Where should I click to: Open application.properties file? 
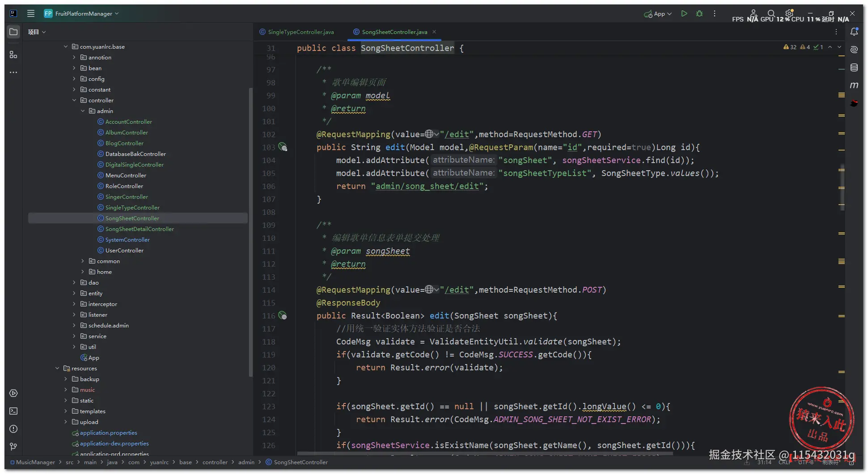tap(109, 432)
